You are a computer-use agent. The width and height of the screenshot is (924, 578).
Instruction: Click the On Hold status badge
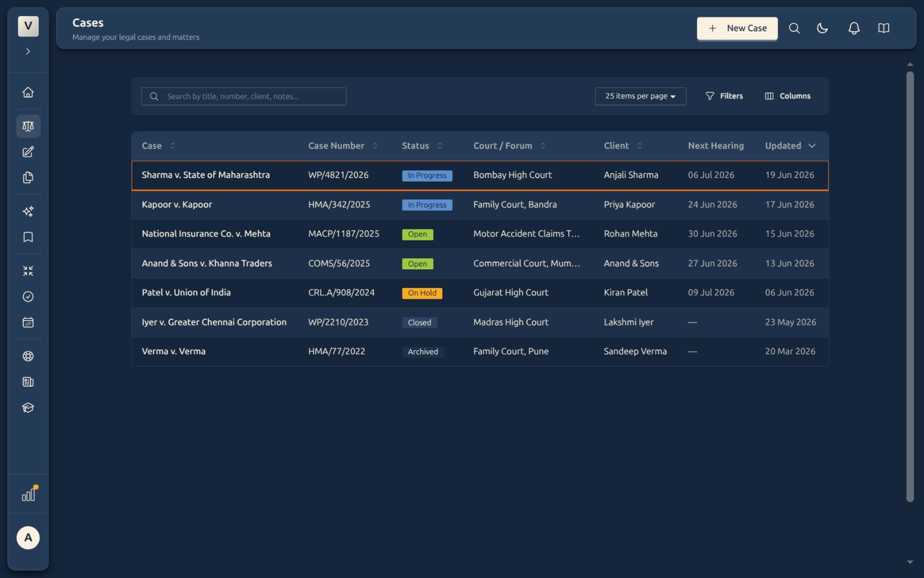tap(422, 293)
